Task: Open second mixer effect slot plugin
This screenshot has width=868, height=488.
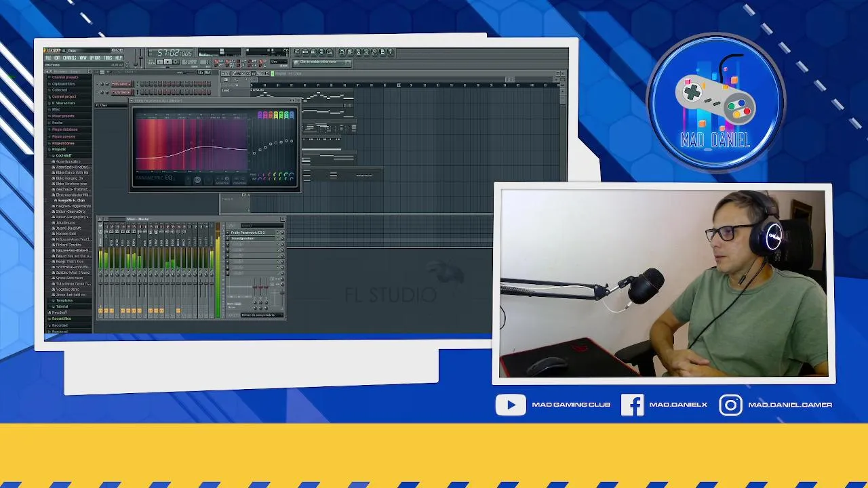Action: (252, 238)
